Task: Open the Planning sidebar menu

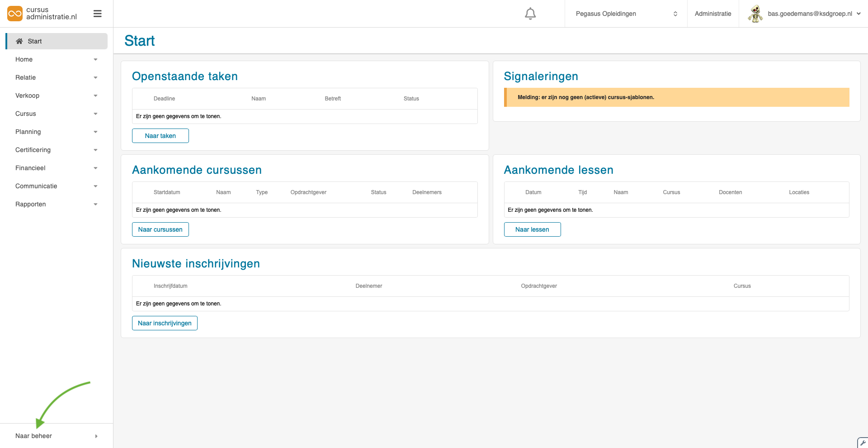Action: click(56, 132)
